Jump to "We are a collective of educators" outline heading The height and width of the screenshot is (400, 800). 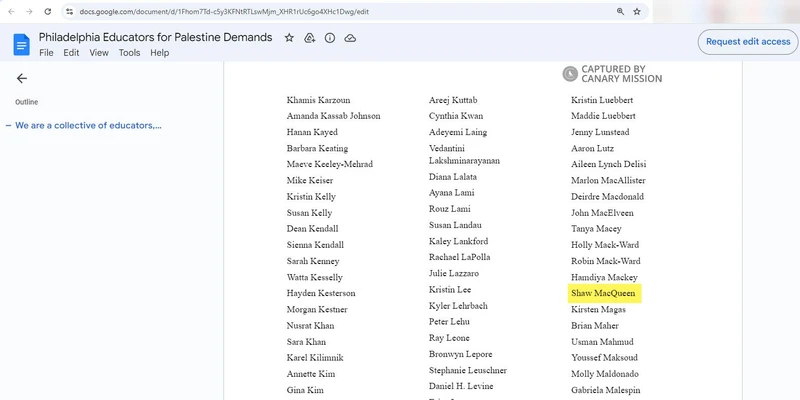(88, 125)
